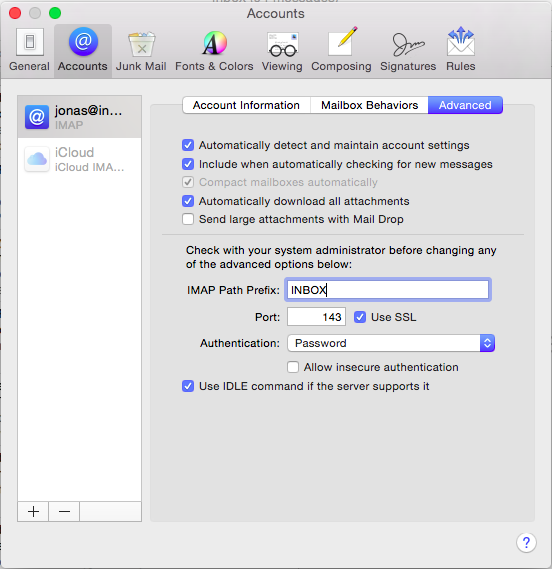Open the Junk Mail preferences
Viewport: 552px width, 569px height.
point(141,50)
